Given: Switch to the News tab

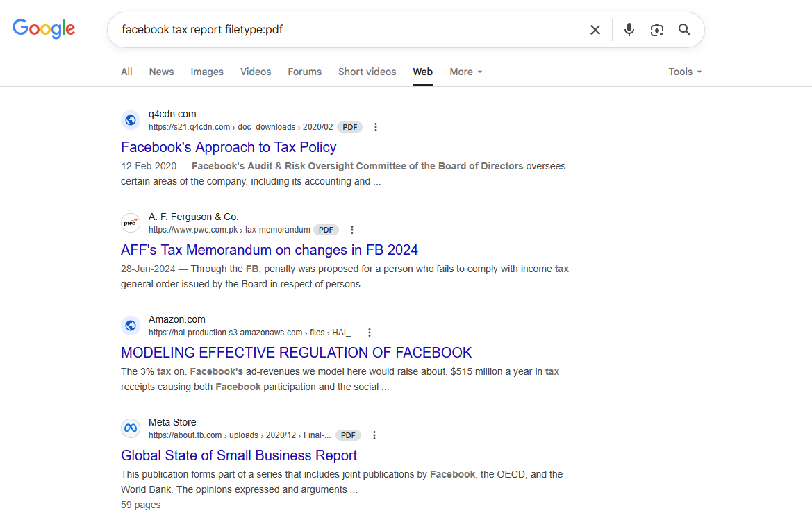Looking at the screenshot, I should point(161,72).
